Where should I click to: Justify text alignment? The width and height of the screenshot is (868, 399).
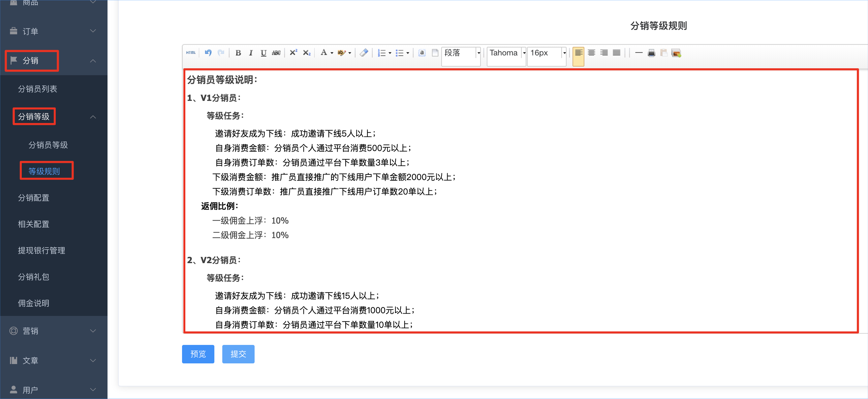(x=616, y=53)
